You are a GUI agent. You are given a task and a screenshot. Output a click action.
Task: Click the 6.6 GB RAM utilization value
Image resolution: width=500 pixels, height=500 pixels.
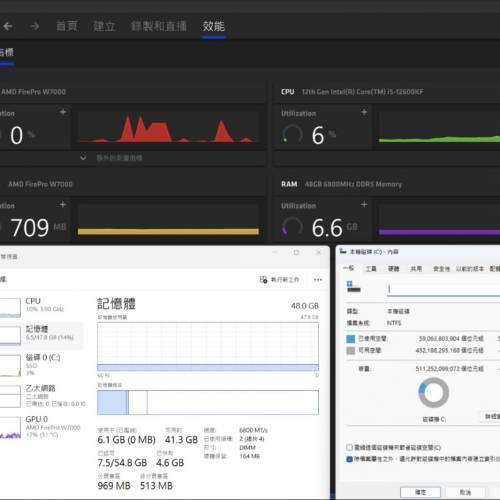(x=334, y=228)
